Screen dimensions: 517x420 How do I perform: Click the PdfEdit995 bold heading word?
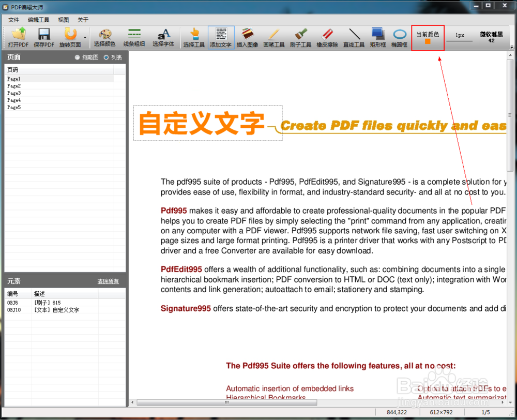click(181, 269)
